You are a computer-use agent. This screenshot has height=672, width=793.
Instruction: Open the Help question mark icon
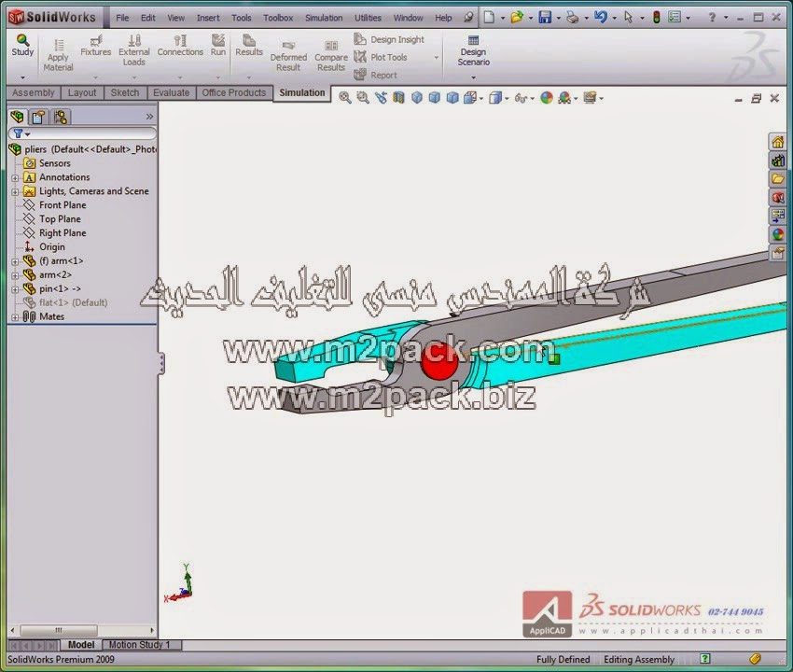pos(712,18)
